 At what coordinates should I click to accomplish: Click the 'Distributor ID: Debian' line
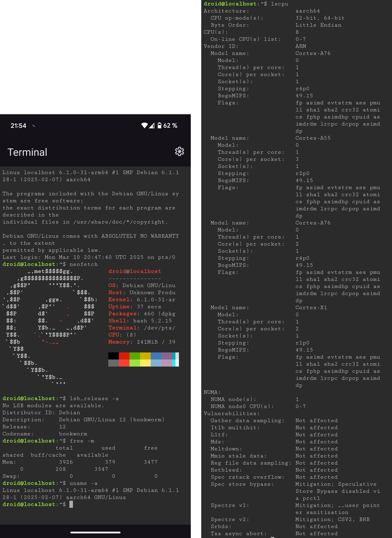click(41, 412)
